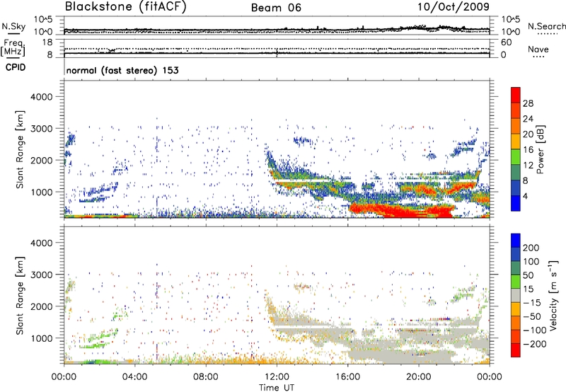
Task: Click the 16:00 time axis tick label
Action: [347, 377]
